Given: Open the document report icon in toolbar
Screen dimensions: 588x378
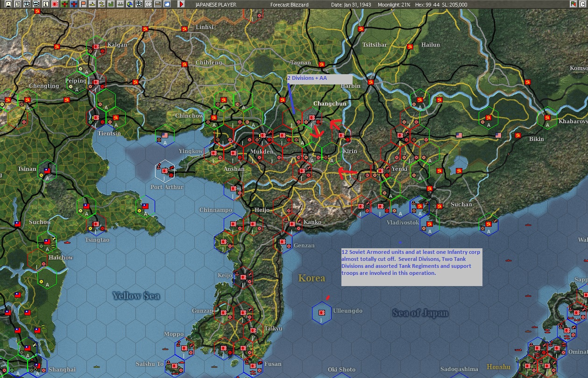Looking at the screenshot, I should (17, 4).
